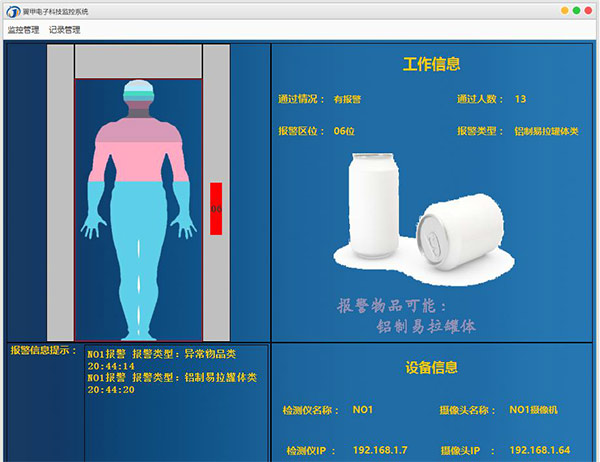
Task: Open the 监控管理 menu
Action: tap(23, 30)
